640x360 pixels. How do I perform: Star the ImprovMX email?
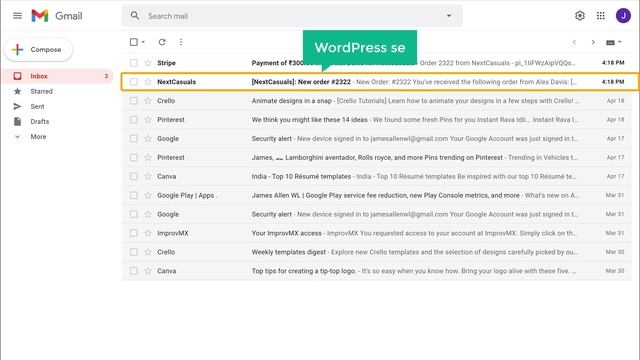pyautogui.click(x=148, y=233)
